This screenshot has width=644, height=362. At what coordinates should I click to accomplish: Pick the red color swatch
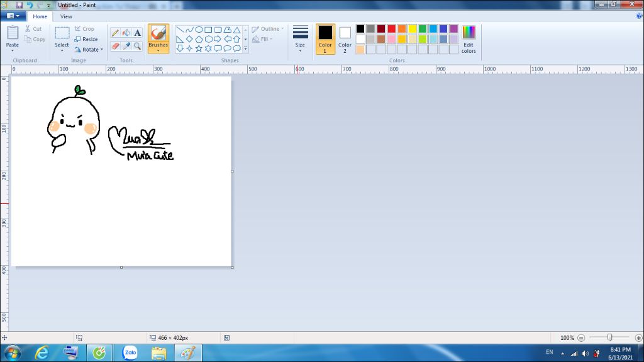point(391,29)
